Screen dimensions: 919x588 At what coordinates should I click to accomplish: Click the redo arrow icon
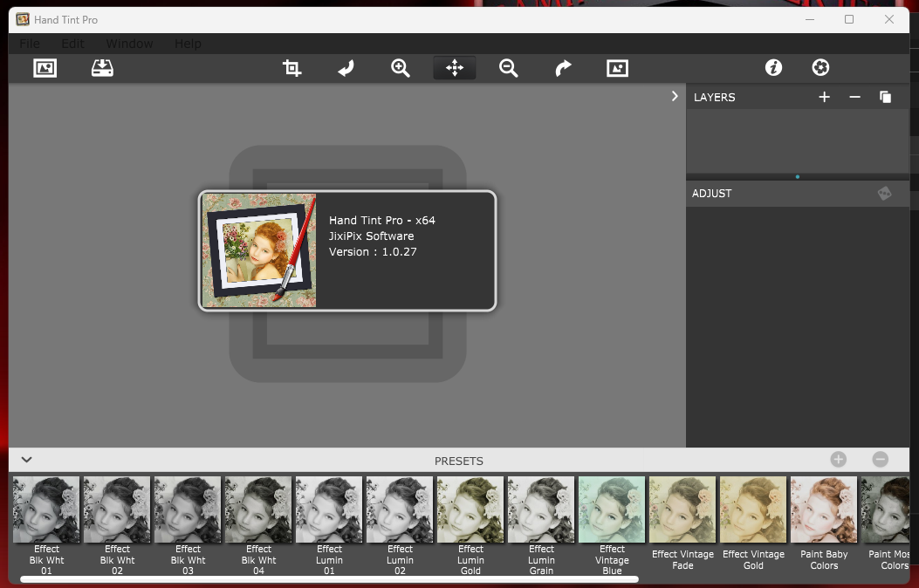point(563,68)
